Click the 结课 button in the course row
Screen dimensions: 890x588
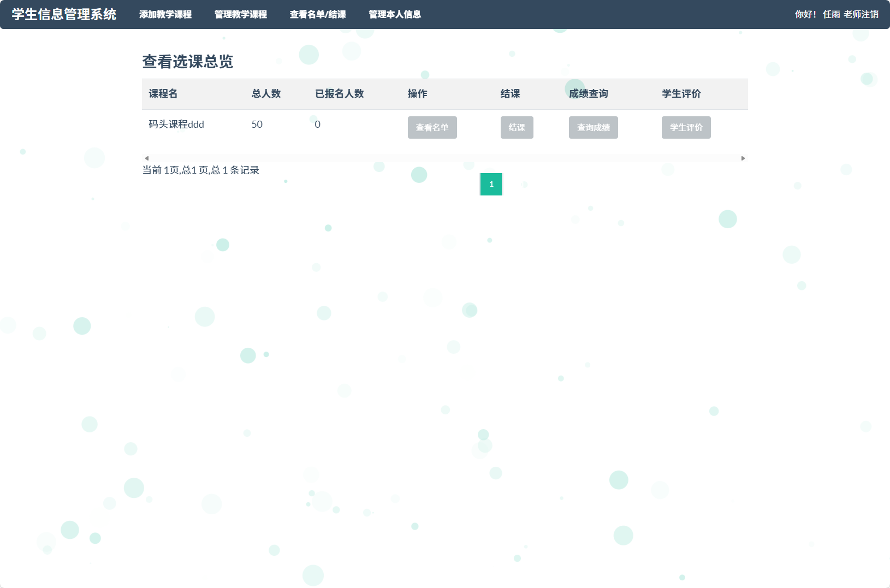click(x=517, y=127)
